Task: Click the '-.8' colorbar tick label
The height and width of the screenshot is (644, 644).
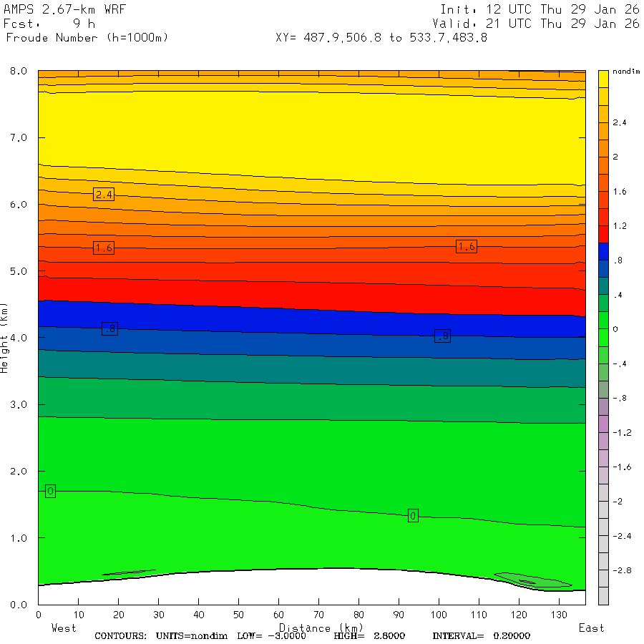Action: 620,398
